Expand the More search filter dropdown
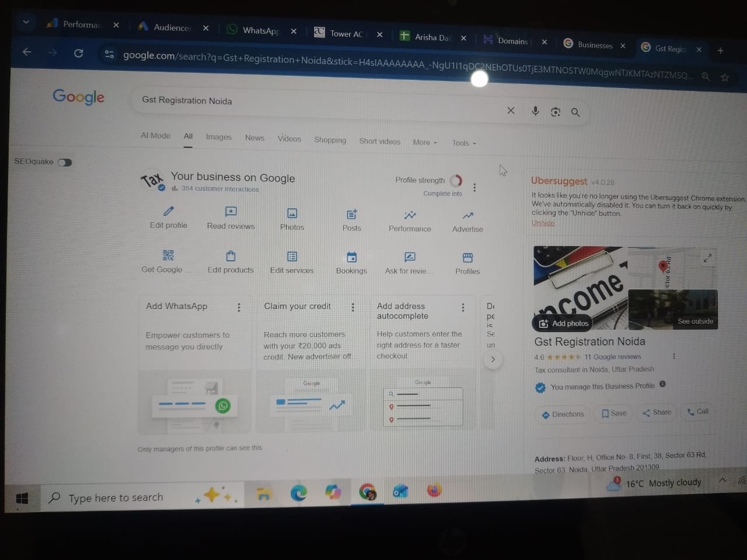 [425, 142]
